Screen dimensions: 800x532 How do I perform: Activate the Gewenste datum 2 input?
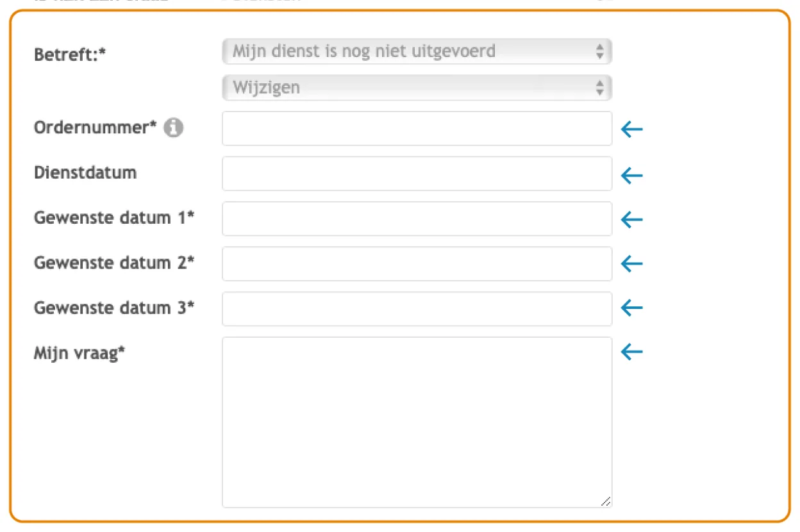click(x=417, y=263)
